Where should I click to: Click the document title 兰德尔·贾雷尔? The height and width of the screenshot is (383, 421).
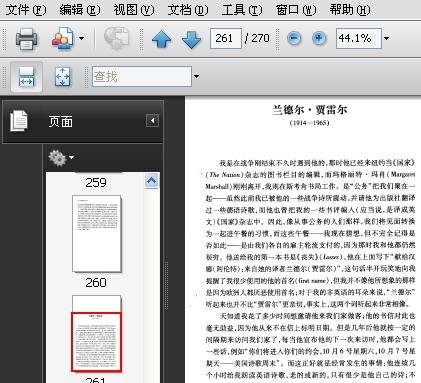coord(310,109)
